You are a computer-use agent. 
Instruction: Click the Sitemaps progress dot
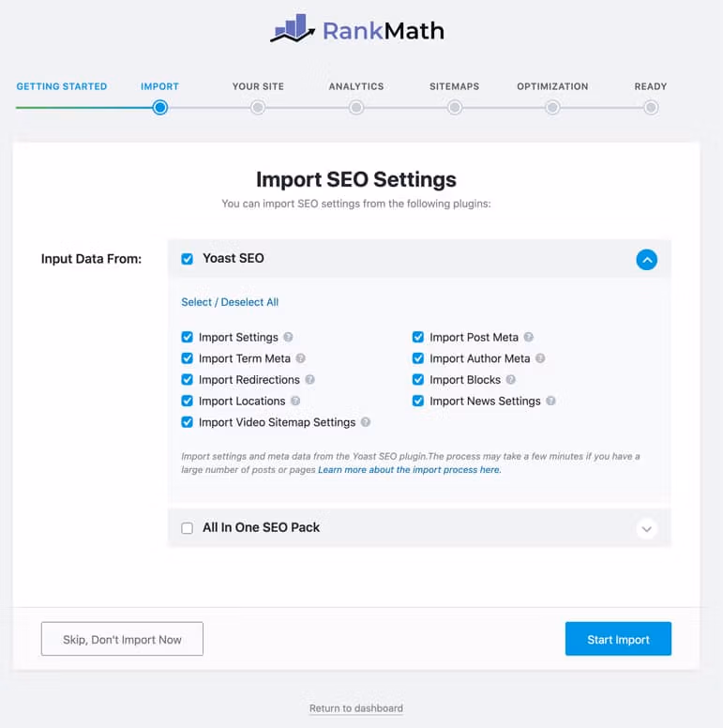pos(455,108)
